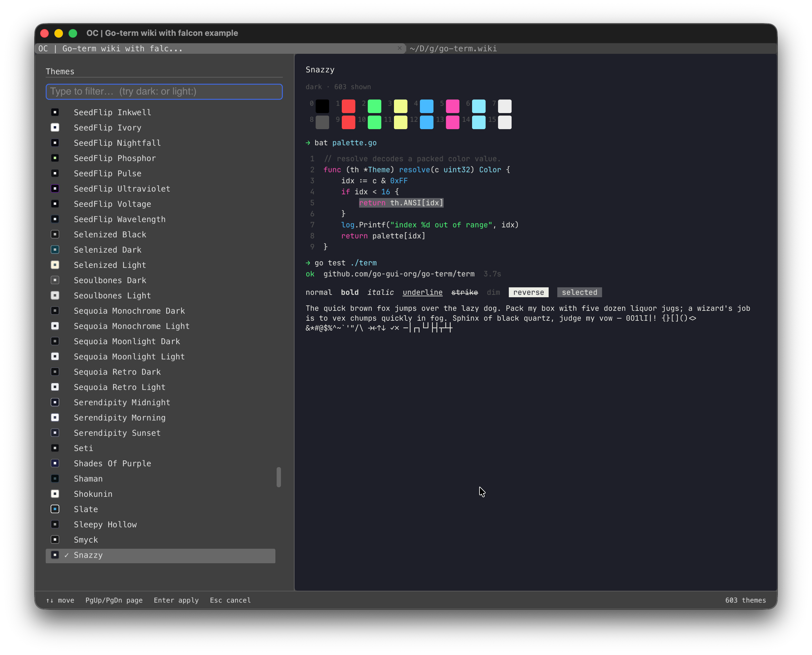Click the Selenized Light theme preview icon

55,265
